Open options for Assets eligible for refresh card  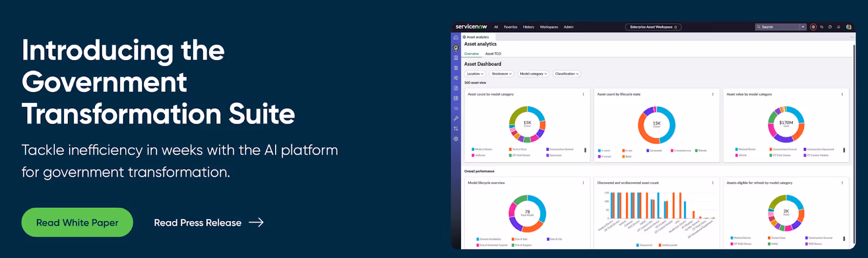[843, 183]
